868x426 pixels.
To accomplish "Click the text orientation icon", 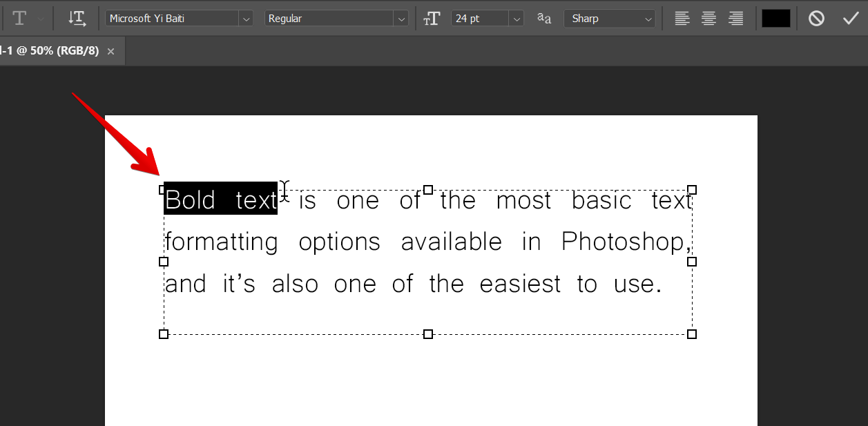I will tap(77, 18).
